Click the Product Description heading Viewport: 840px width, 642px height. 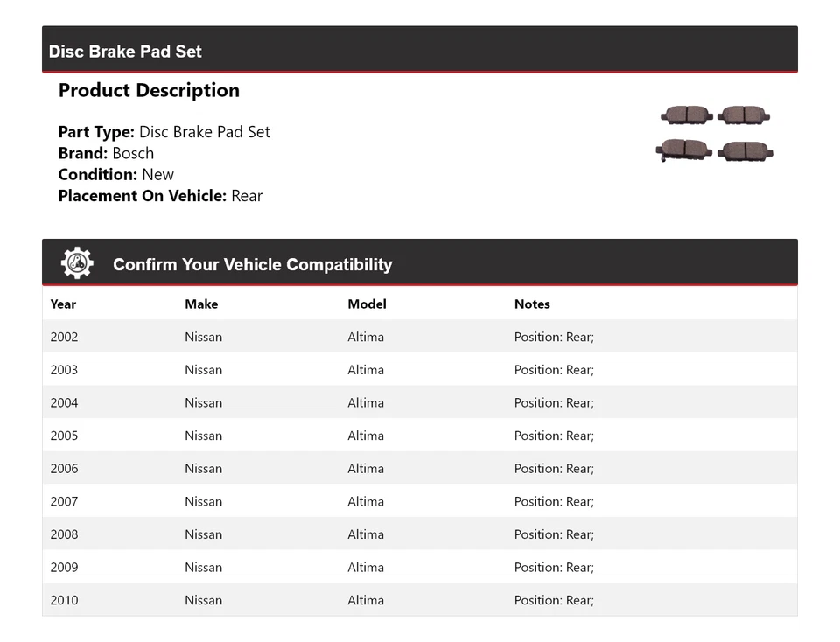click(x=149, y=91)
